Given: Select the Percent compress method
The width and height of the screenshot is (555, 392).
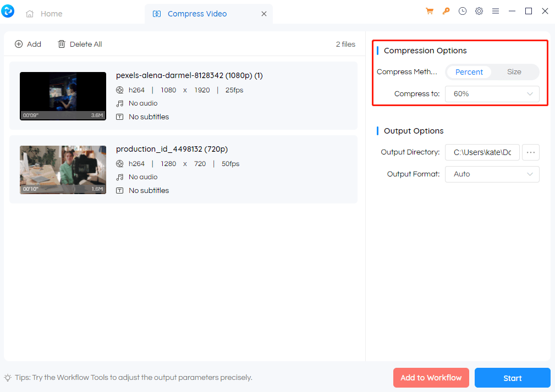Looking at the screenshot, I should pyautogui.click(x=469, y=72).
